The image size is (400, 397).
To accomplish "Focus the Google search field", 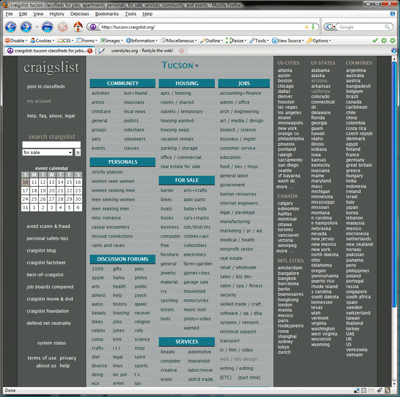I will (x=361, y=27).
